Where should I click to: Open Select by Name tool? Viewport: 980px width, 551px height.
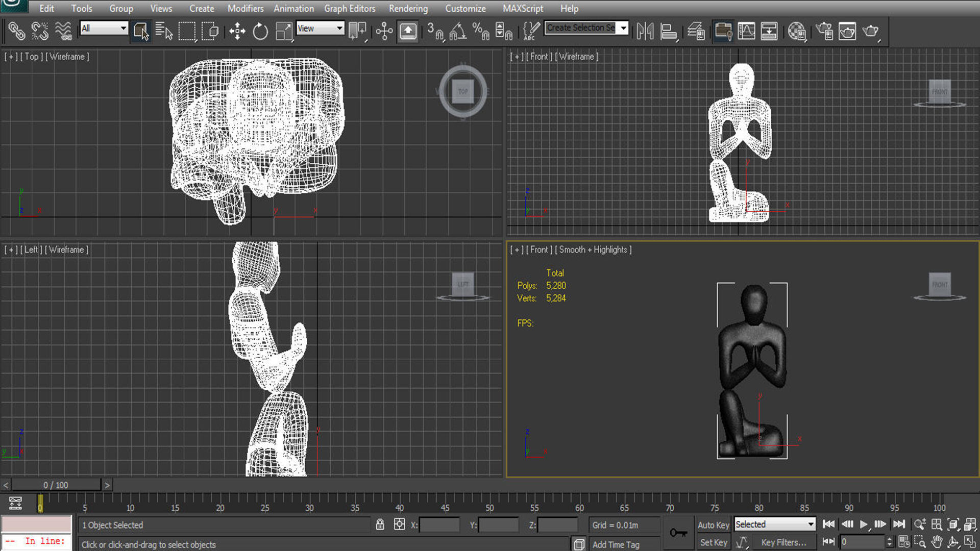tap(164, 31)
